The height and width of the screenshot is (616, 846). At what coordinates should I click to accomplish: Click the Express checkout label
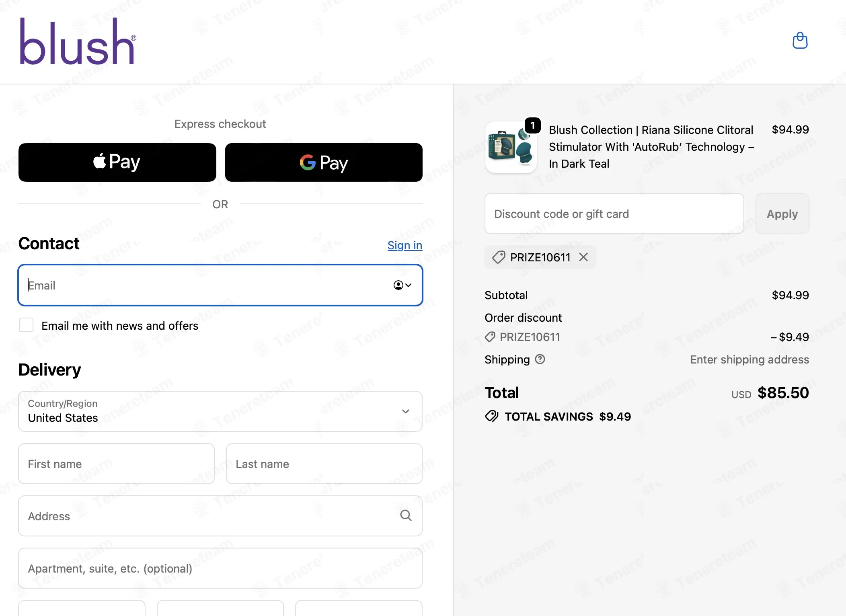[x=220, y=124]
